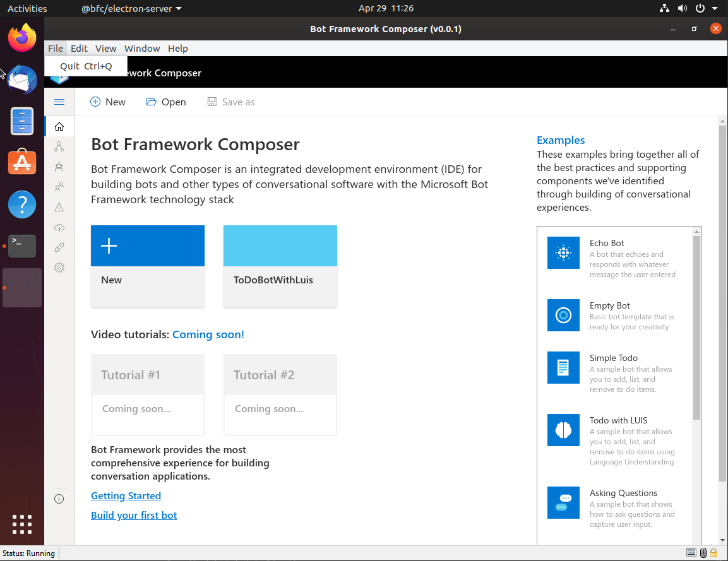
Task: Open the File menu
Action: click(56, 48)
